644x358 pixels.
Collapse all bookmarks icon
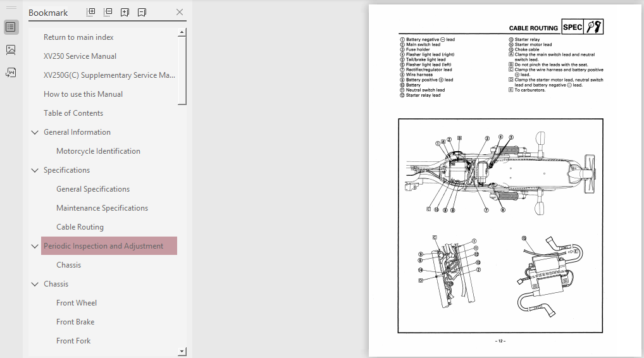click(x=108, y=12)
